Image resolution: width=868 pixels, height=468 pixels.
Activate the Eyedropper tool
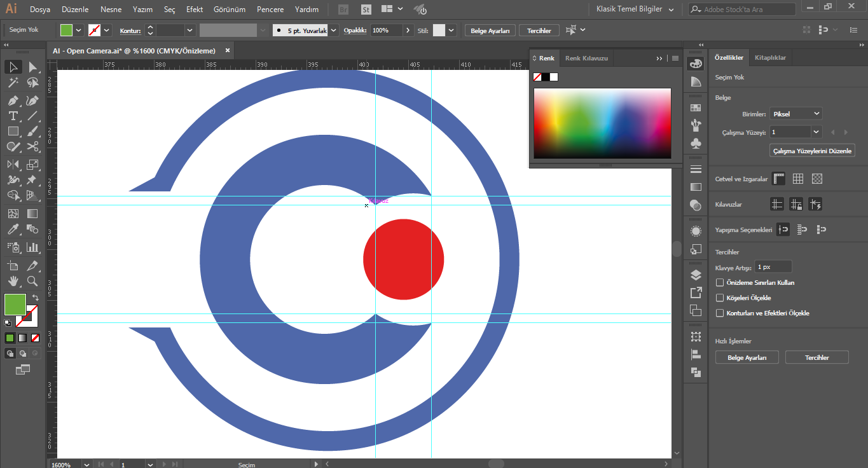coord(13,230)
